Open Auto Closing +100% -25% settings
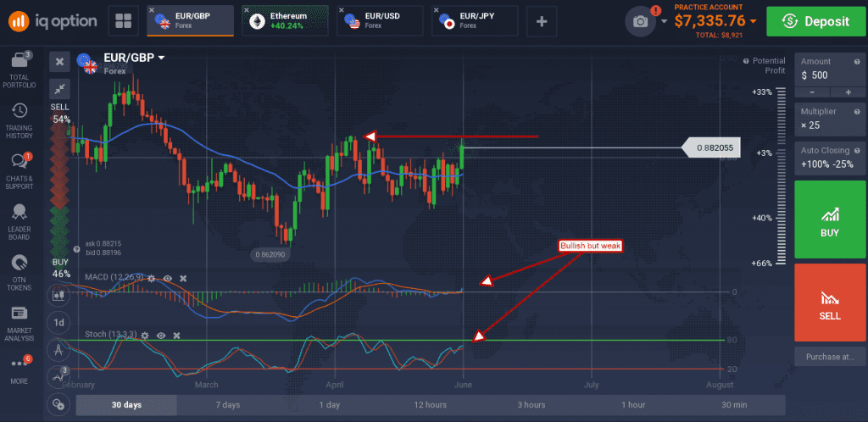The height and width of the screenshot is (422, 868). (829, 157)
